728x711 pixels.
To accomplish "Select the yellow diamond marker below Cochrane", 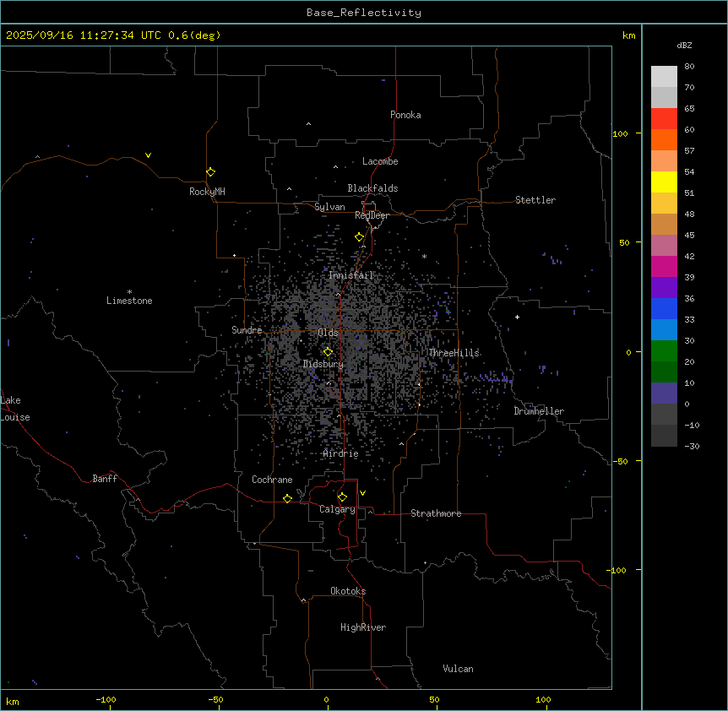I will (x=287, y=499).
